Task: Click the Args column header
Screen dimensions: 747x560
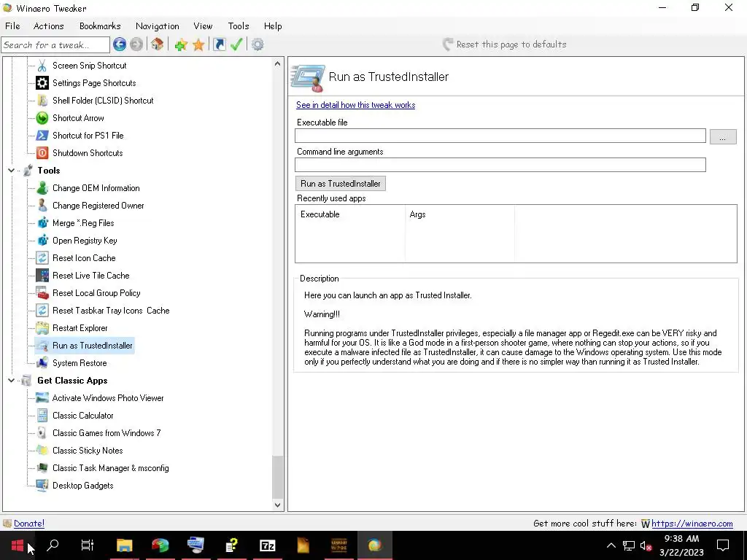Action: pos(460,214)
